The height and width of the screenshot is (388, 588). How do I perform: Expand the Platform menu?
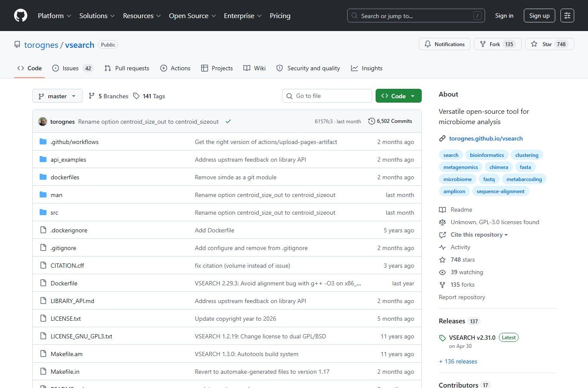55,16
